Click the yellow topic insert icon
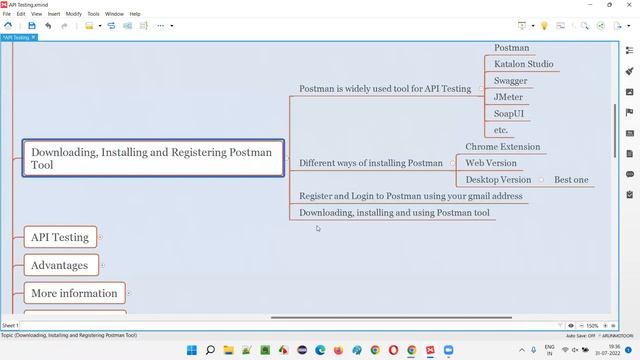This screenshot has height=360, width=640. coord(89,26)
